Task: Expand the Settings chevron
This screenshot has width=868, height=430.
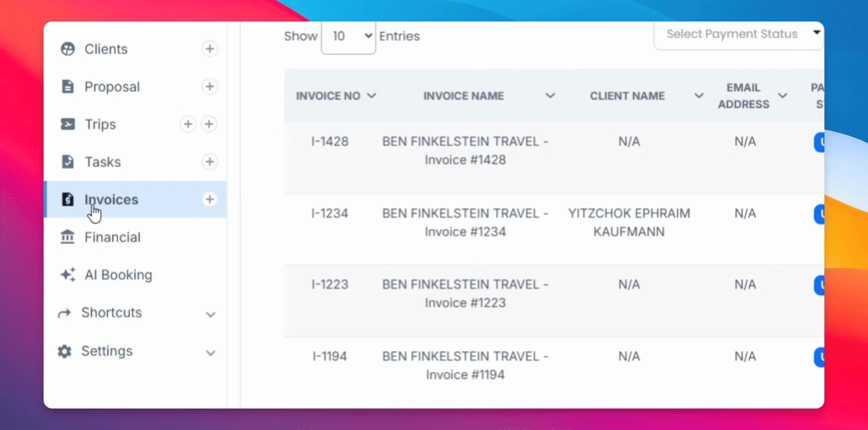Action: (211, 352)
